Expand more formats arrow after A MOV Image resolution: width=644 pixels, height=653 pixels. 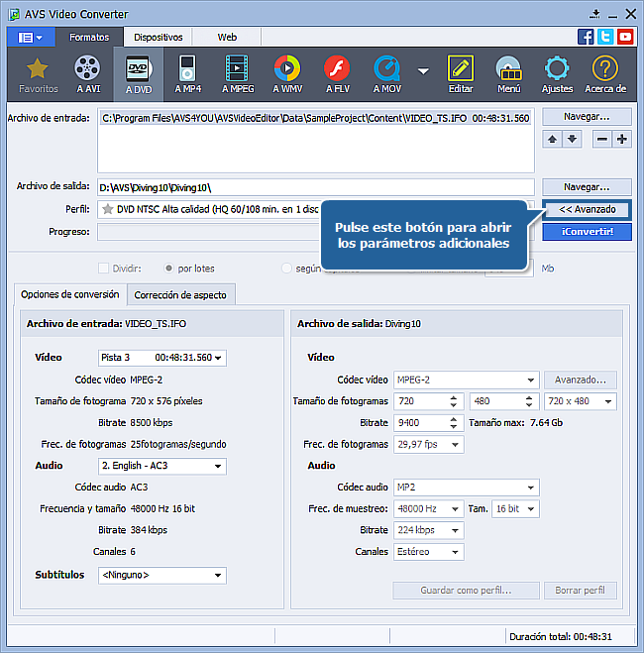423,71
